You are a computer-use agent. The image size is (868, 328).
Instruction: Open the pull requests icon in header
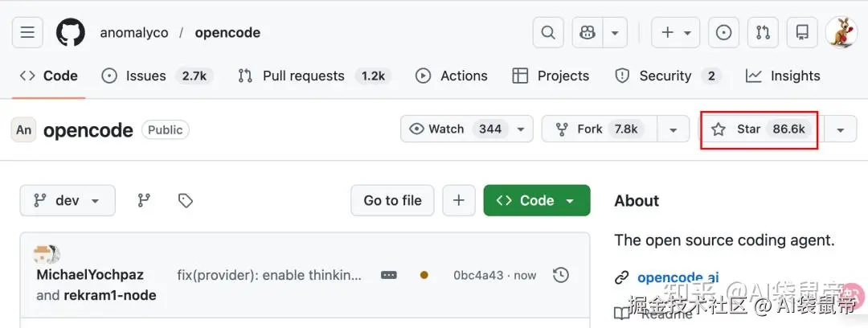point(763,33)
